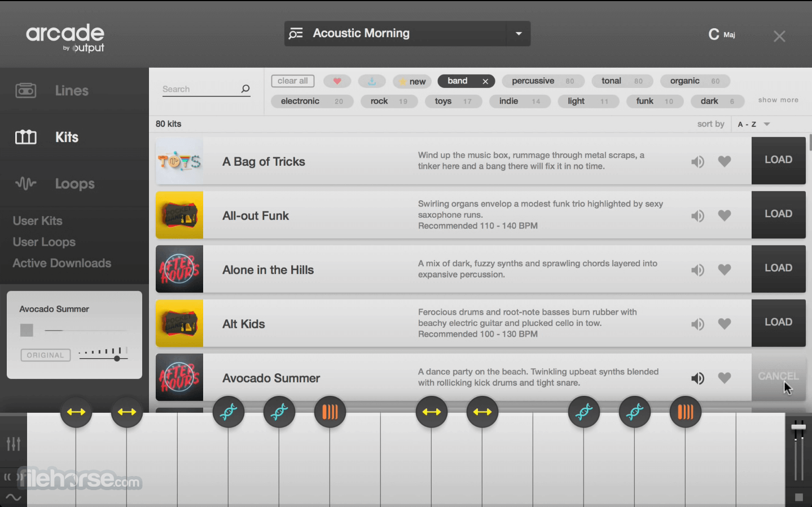This screenshot has width=812, height=507.
Task: Preview A Bag of Tricks speaker icon
Action: point(697,162)
